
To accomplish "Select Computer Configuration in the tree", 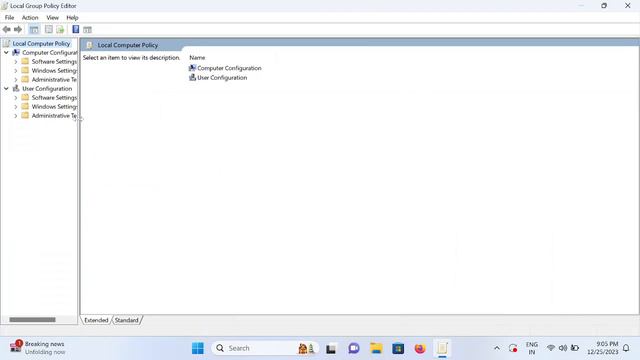I will pos(49,53).
